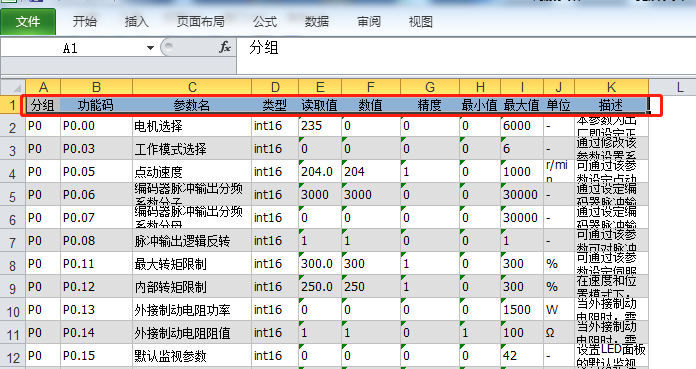Open the 页面布局 ribbon tab
Screen dimensions: 696x369
pyautogui.click(x=201, y=21)
